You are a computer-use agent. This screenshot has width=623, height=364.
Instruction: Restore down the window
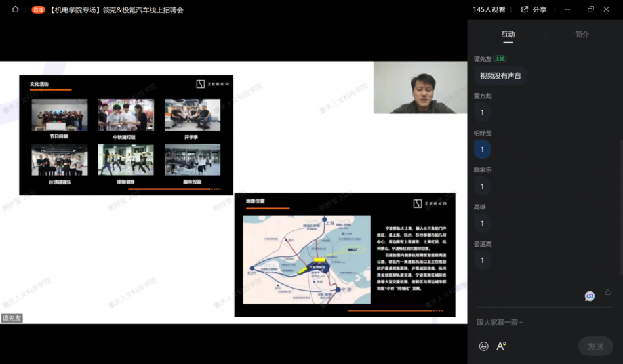590,10
